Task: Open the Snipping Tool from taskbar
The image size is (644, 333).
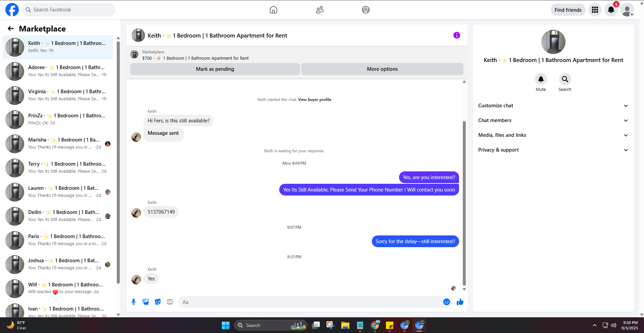Action: click(x=331, y=325)
